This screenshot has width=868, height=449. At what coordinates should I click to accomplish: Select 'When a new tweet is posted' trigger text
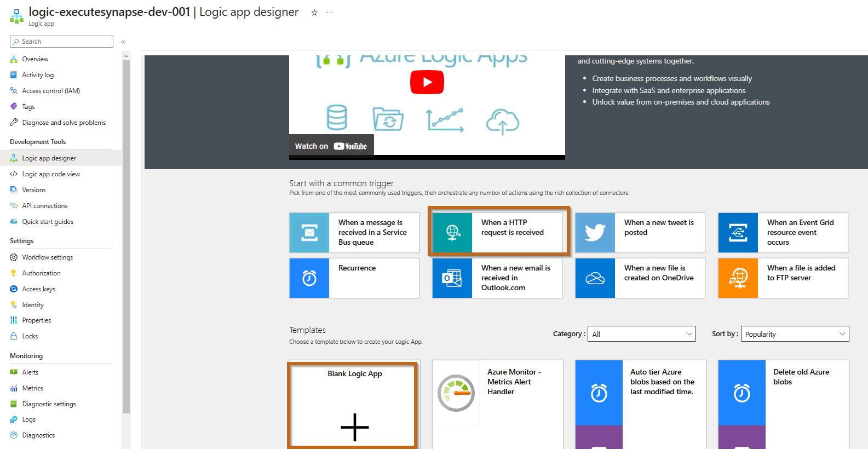(x=659, y=227)
